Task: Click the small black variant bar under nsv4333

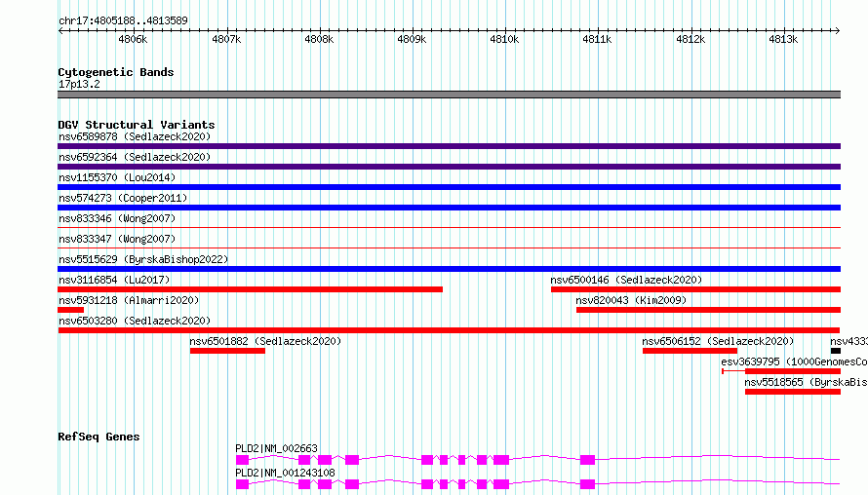Action: point(836,351)
